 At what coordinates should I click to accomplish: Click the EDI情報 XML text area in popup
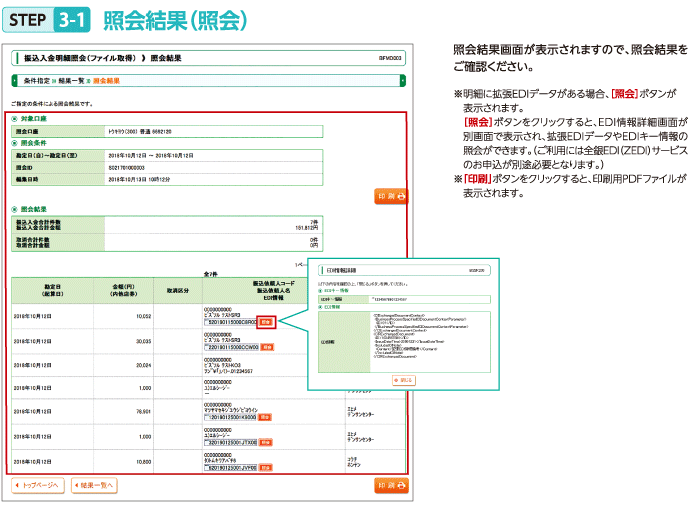pyautogui.click(x=430, y=342)
